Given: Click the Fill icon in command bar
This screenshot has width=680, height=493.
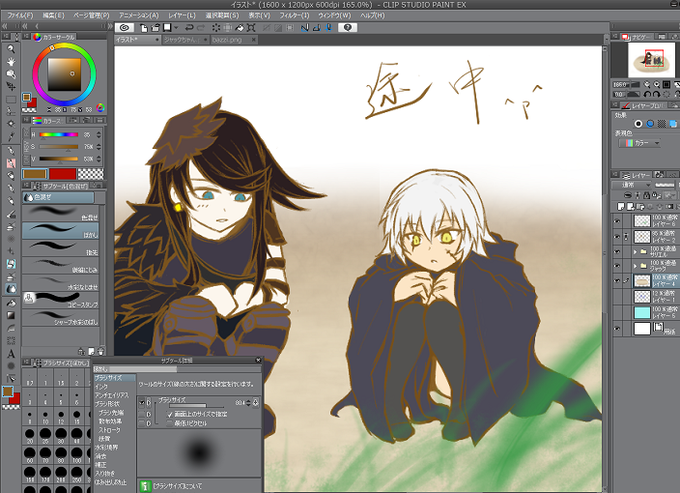Looking at the screenshot, I should [x=239, y=28].
